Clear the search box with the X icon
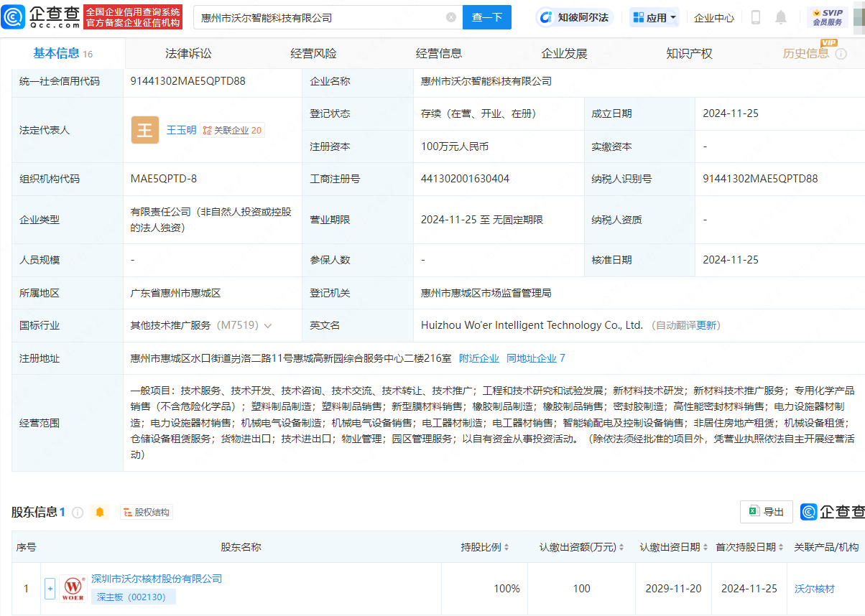The height and width of the screenshot is (616, 865). click(x=451, y=17)
